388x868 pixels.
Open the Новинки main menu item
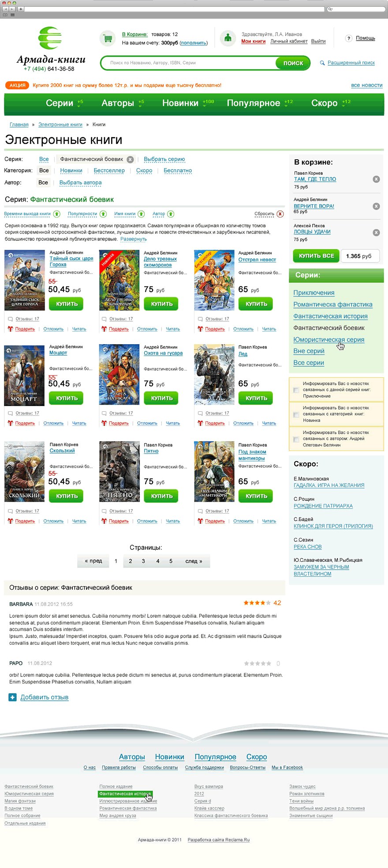[180, 103]
